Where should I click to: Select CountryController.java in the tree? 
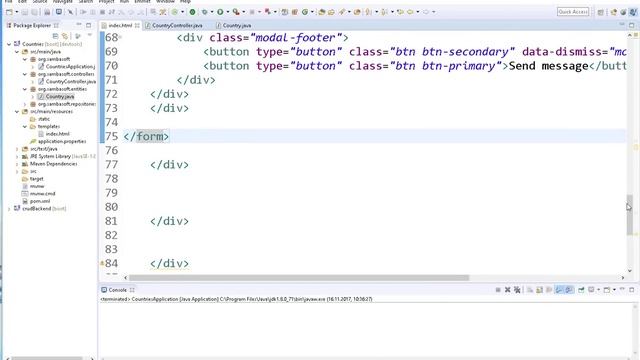[71, 82]
